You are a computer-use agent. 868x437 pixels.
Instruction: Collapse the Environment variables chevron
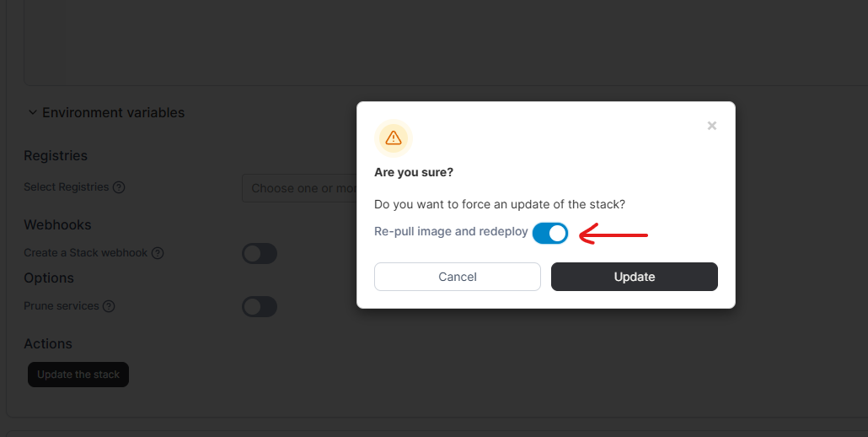[32, 112]
